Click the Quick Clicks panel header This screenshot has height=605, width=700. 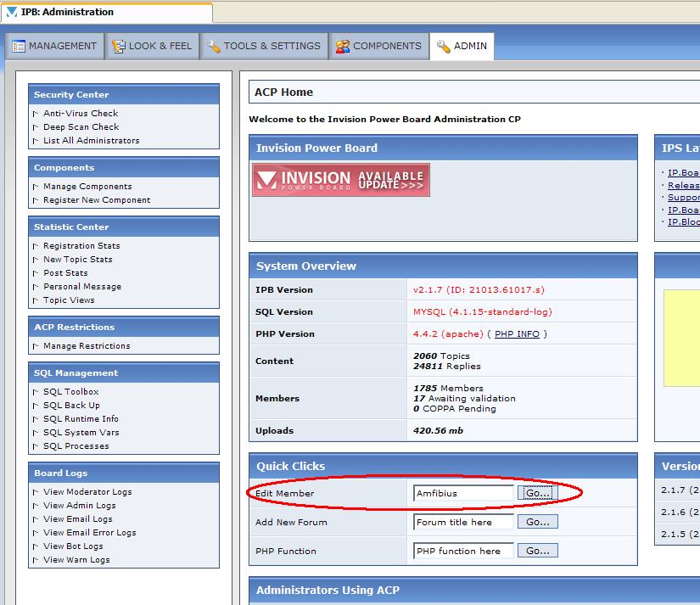443,466
